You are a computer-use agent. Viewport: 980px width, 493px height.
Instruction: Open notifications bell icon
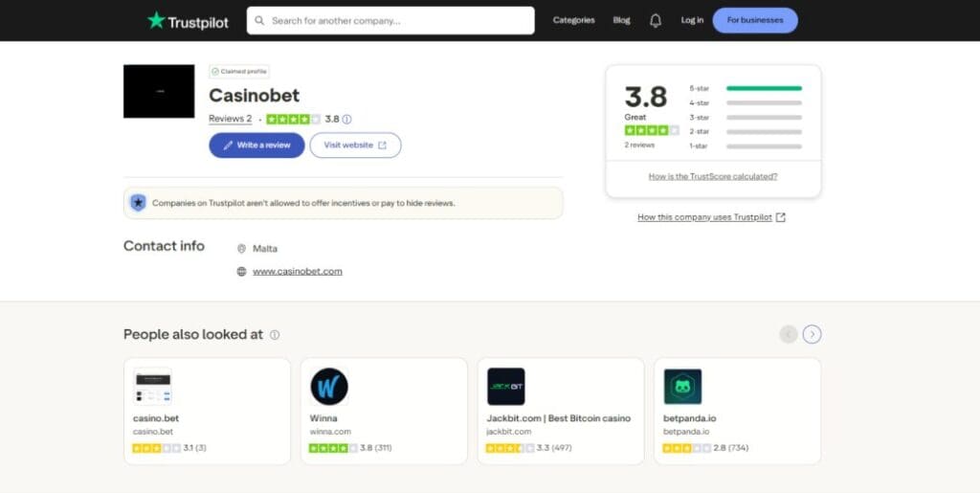656,20
